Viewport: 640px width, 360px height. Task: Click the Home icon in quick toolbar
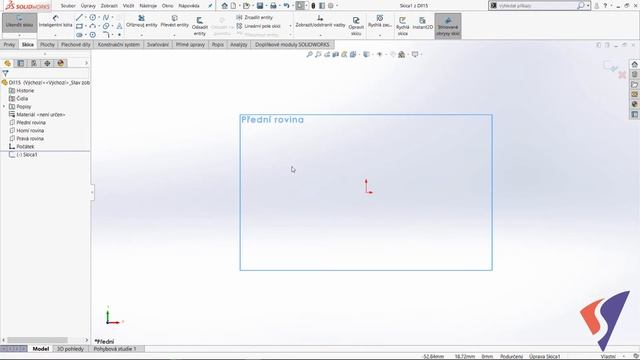click(x=224, y=6)
